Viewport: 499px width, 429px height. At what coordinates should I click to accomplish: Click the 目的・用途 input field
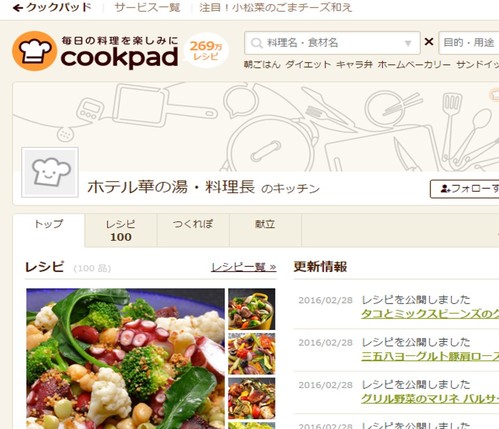pos(469,43)
